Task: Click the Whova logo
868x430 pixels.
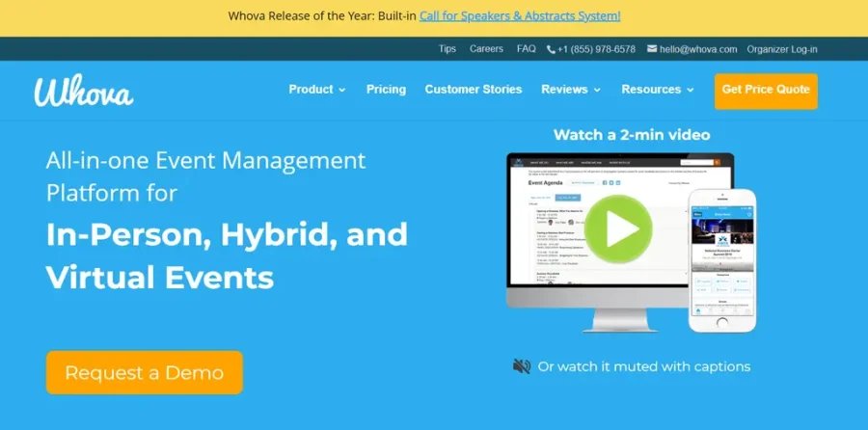Action: (84, 90)
